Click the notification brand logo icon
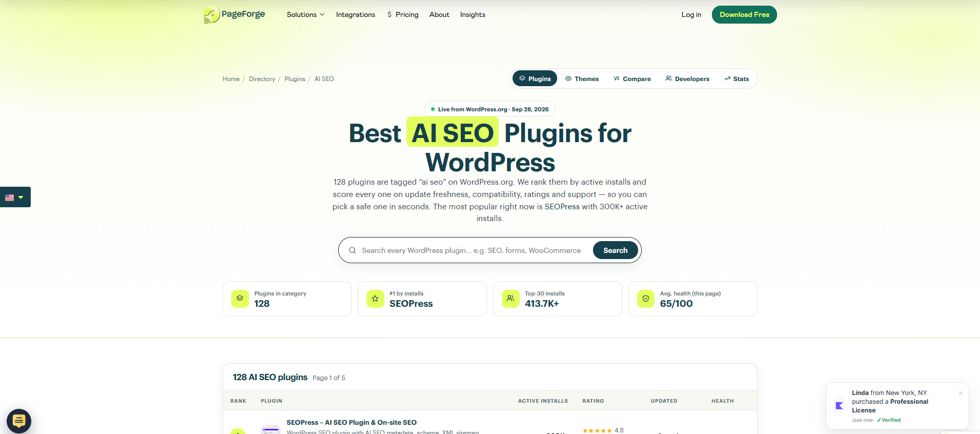Image resolution: width=980 pixels, height=434 pixels. tap(839, 406)
